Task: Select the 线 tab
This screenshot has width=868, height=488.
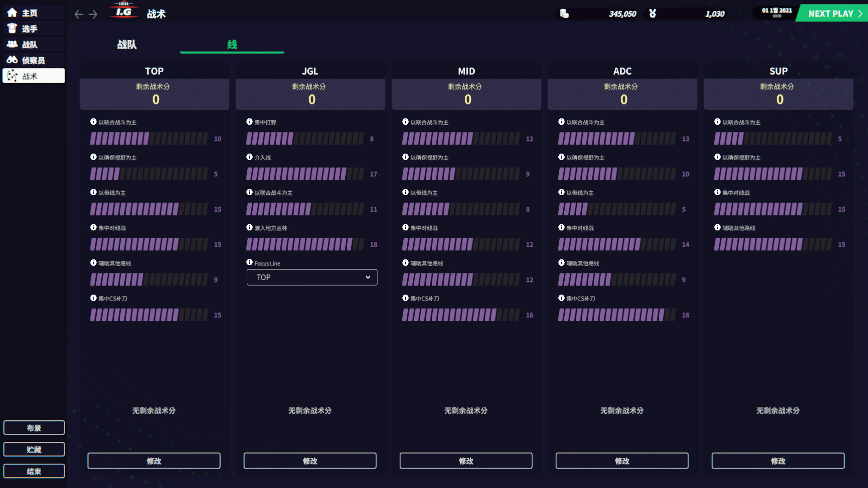Action: [231, 45]
